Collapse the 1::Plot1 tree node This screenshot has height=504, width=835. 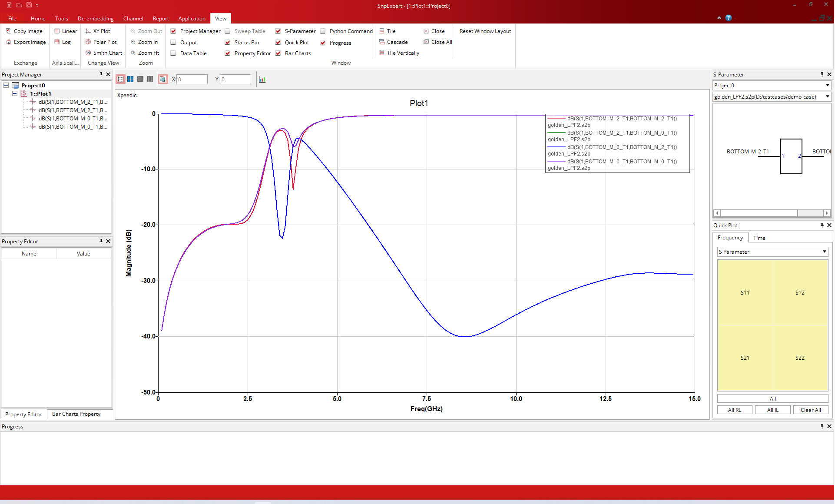pyautogui.click(x=15, y=93)
